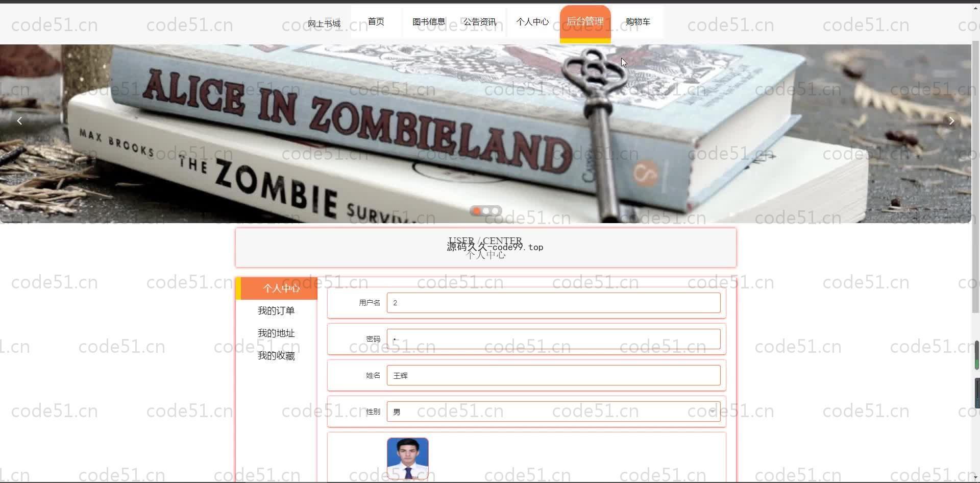This screenshot has height=483, width=980.
Task: Open 公告资讯 announcements page
Action: click(480, 21)
